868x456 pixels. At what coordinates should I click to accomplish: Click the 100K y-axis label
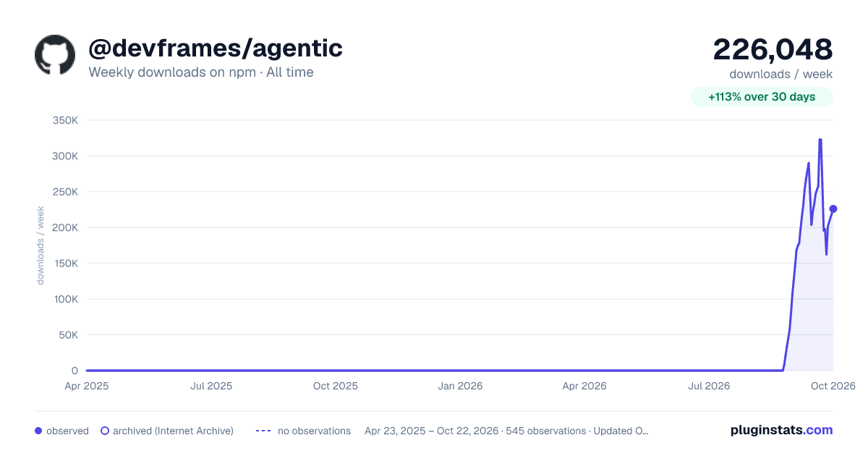tap(66, 299)
